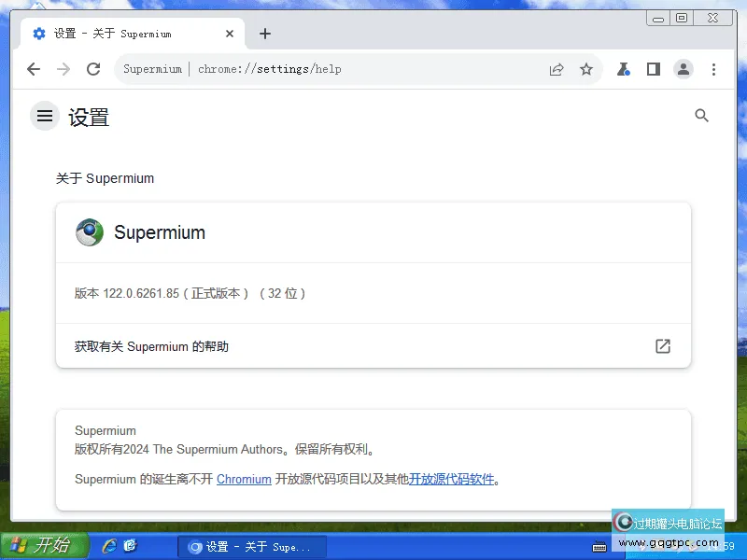Reload the current page
This screenshot has height=560, width=747.
click(92, 68)
